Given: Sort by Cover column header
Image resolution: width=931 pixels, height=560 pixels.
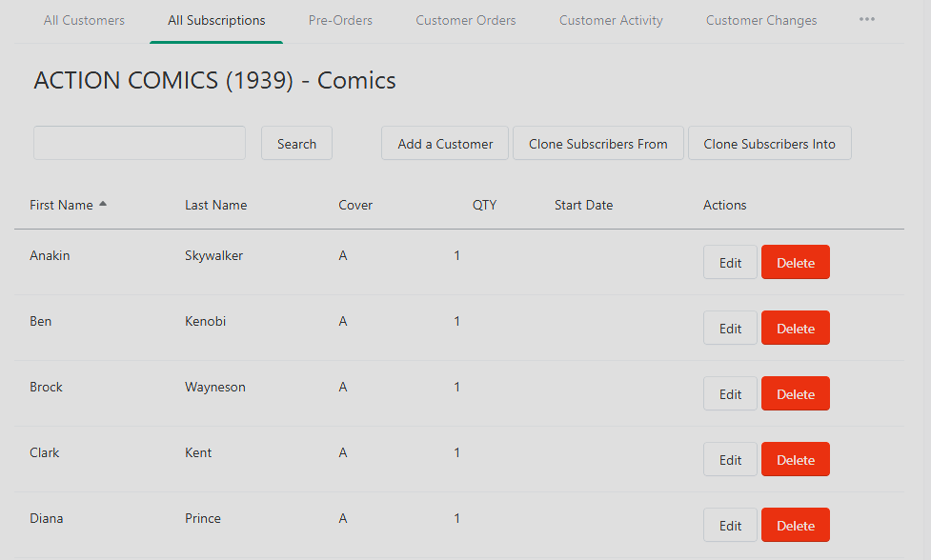Looking at the screenshot, I should pyautogui.click(x=355, y=206).
